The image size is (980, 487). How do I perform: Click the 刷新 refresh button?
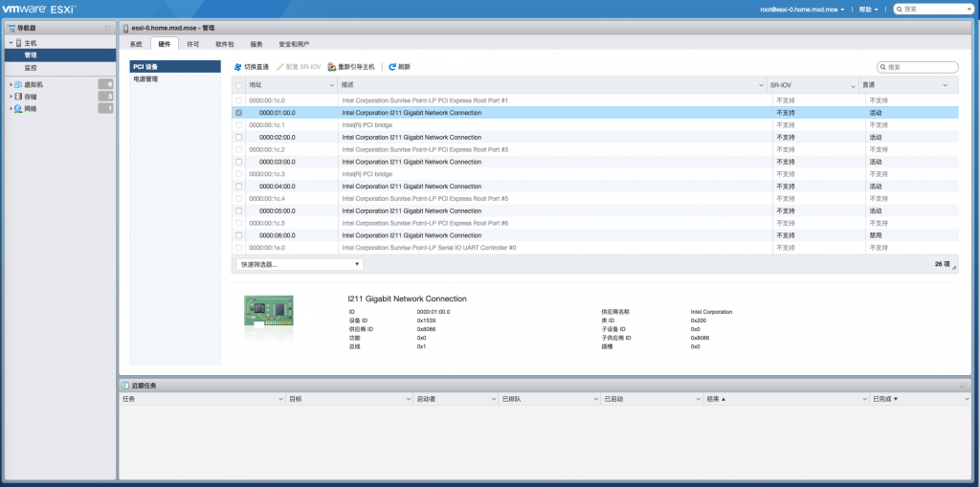point(399,67)
